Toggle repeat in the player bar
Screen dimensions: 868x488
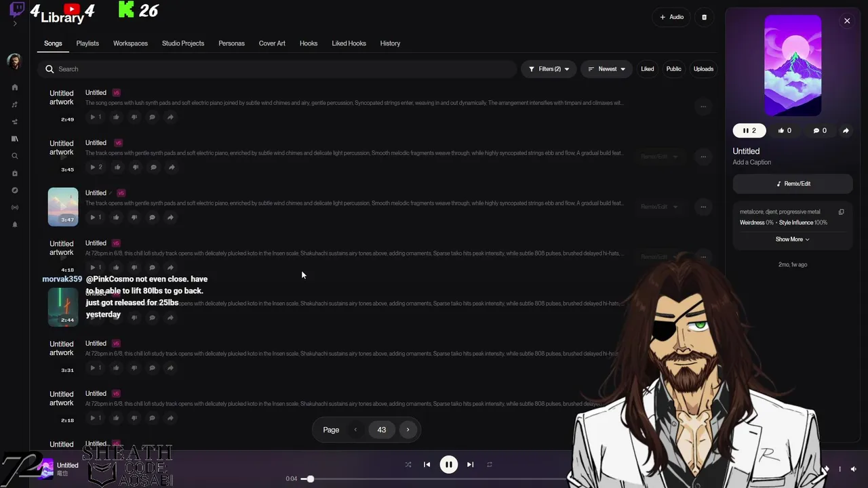point(489,464)
